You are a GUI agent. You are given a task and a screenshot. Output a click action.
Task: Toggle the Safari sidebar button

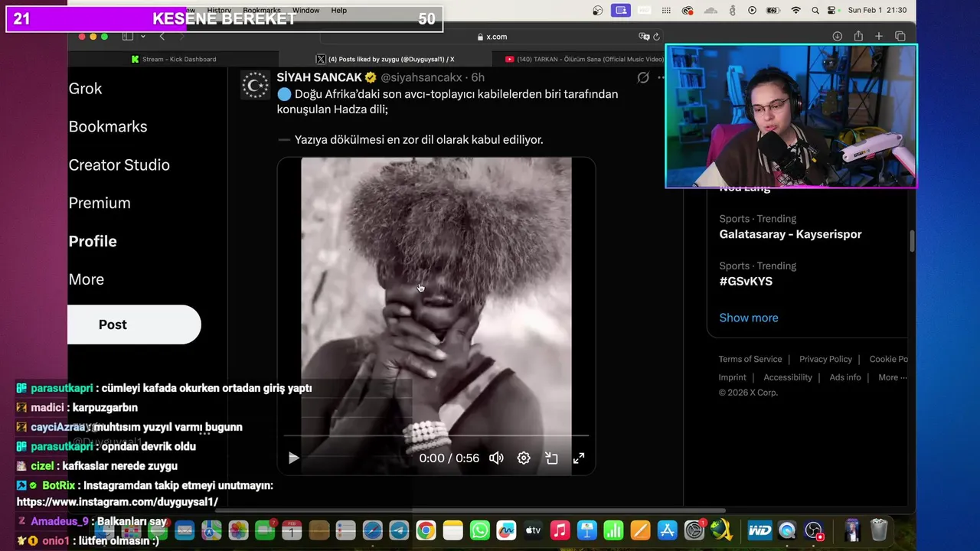coord(127,37)
